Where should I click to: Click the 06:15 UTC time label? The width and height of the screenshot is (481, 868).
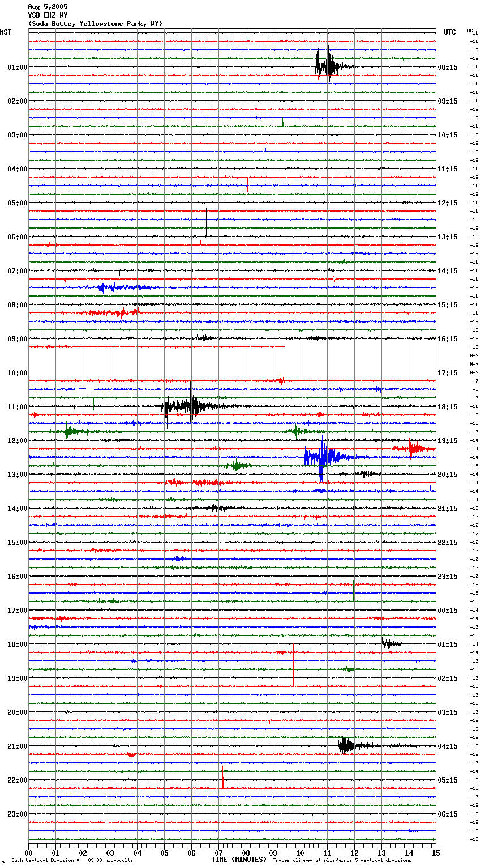tap(448, 814)
